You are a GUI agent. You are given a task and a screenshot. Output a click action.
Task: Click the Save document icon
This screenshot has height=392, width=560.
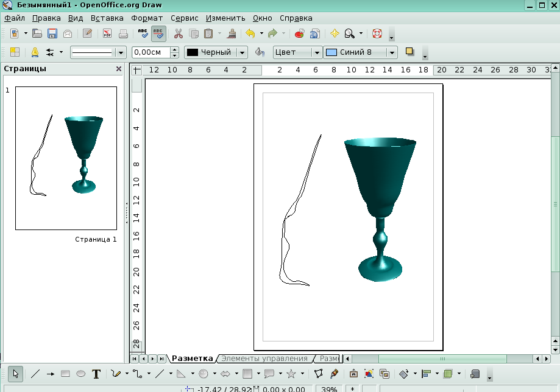[52, 33]
